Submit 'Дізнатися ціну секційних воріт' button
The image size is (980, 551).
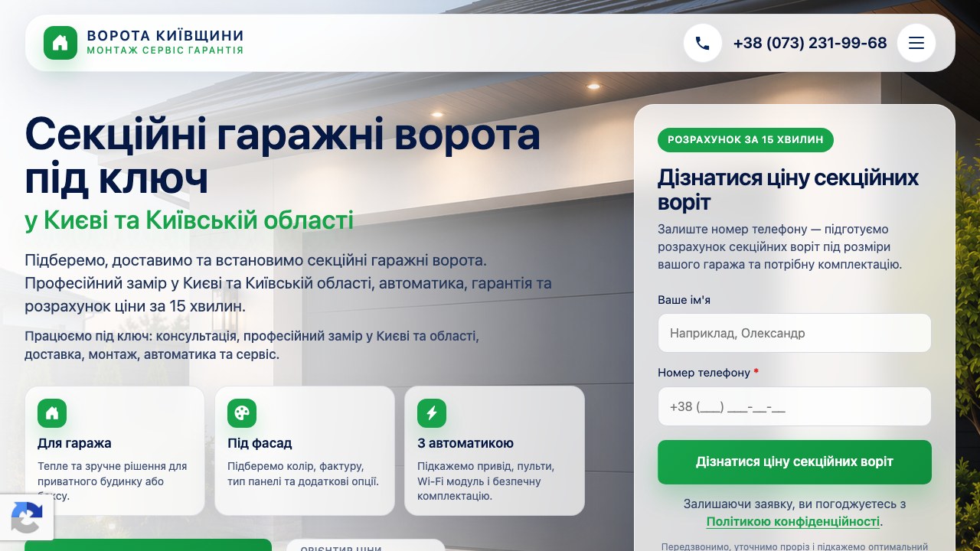pyautogui.click(x=795, y=462)
